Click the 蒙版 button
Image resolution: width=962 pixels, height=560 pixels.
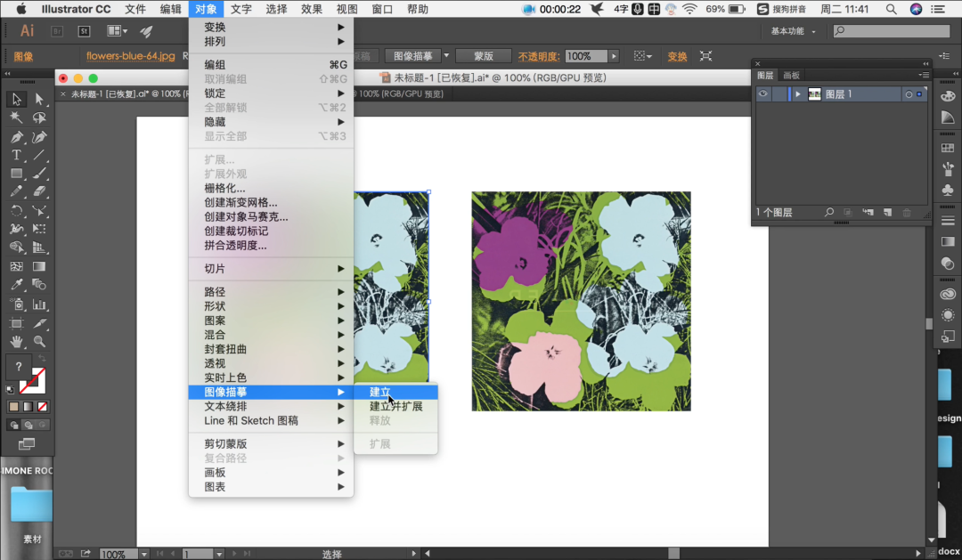(484, 56)
